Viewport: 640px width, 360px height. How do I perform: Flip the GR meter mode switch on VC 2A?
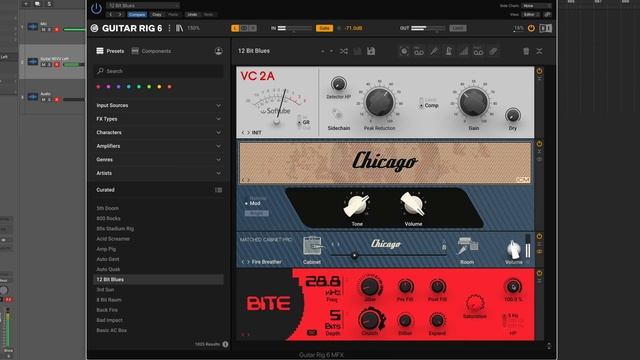coord(299,122)
